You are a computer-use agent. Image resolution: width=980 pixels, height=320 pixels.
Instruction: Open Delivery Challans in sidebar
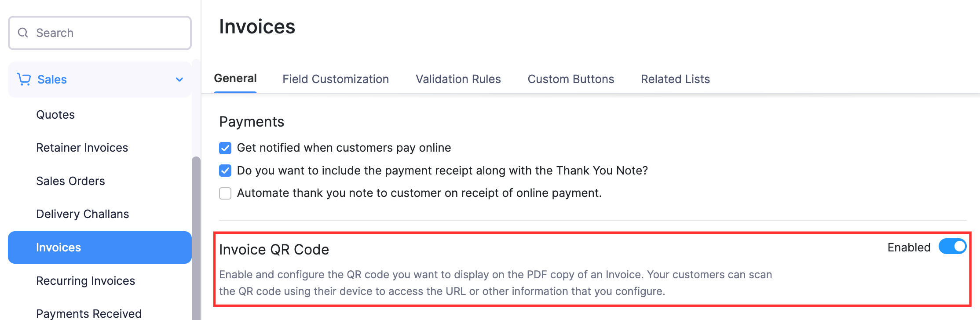[x=82, y=214]
